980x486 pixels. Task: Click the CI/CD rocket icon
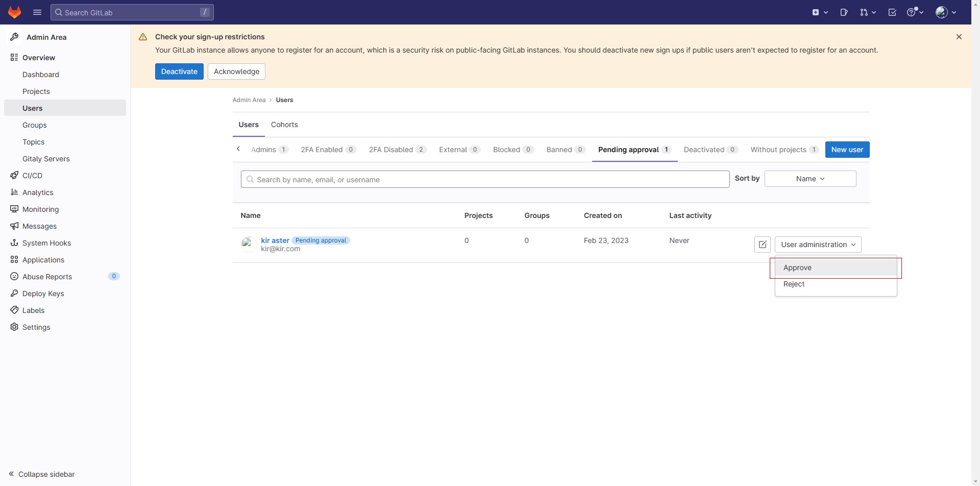(14, 176)
